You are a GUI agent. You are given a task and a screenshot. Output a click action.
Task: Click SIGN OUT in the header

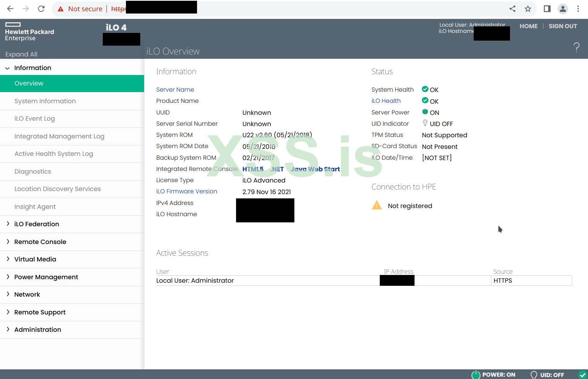coord(563,26)
